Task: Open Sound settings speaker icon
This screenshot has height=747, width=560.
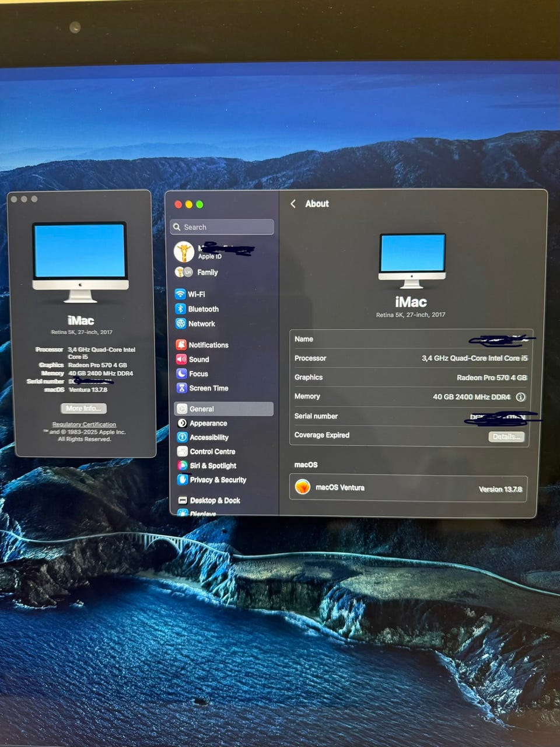Action: (181, 359)
